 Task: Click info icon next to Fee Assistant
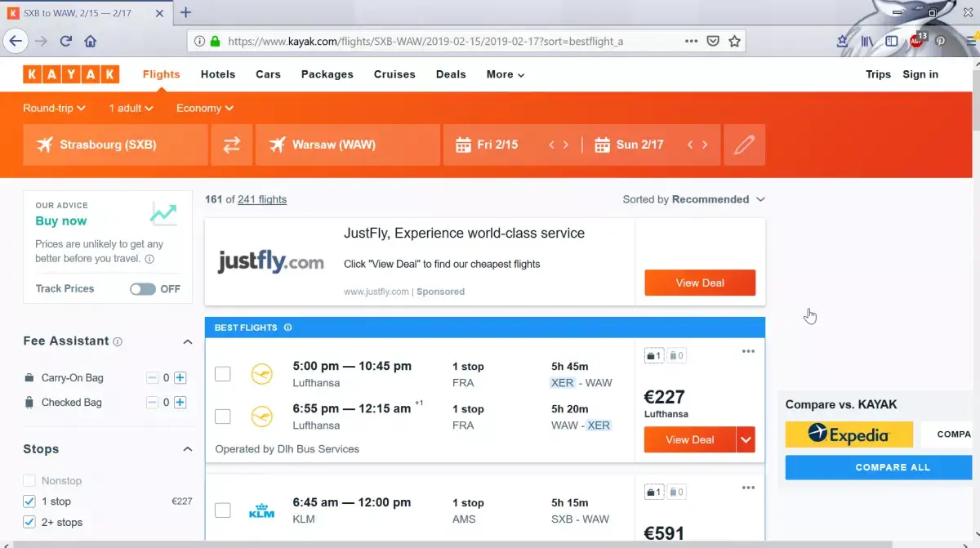click(x=118, y=341)
